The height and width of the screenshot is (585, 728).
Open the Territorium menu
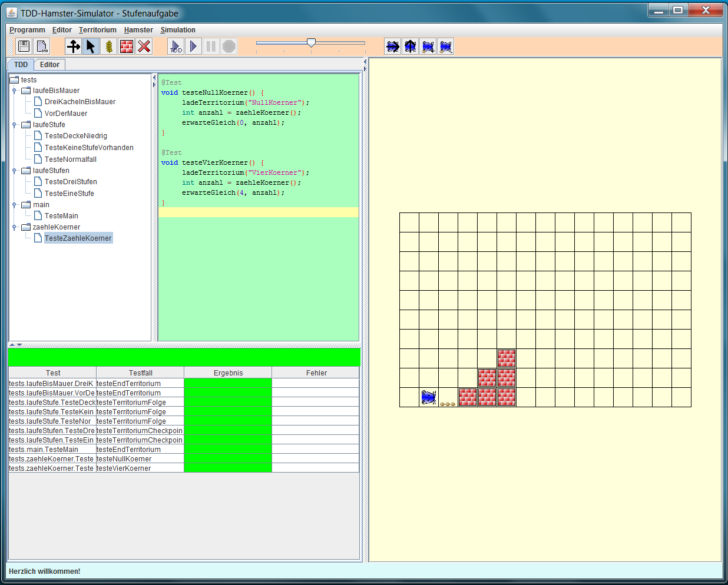pyautogui.click(x=97, y=30)
